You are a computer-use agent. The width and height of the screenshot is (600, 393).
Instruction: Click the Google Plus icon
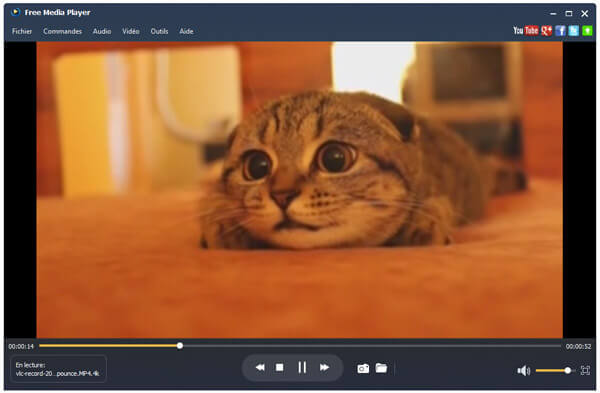point(546,31)
